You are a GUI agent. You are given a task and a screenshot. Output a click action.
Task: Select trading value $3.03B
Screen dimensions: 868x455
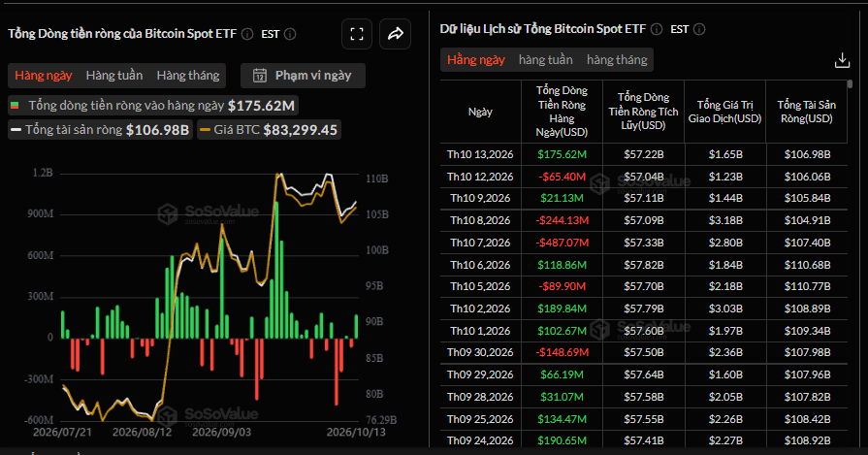point(724,309)
